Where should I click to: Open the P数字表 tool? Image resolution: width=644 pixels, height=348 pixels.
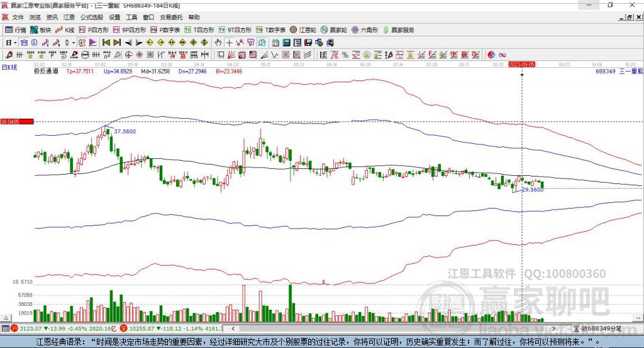[x=165, y=30]
